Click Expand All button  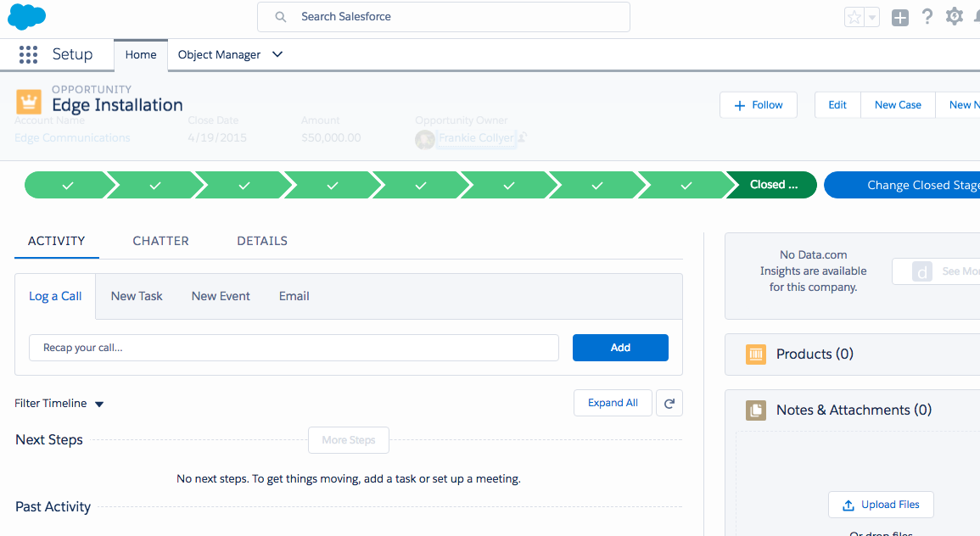(613, 403)
